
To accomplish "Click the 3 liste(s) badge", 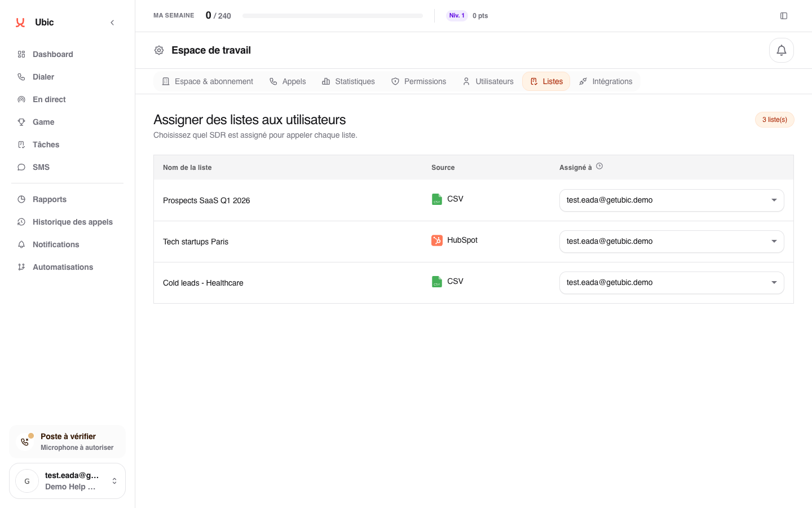I will [x=775, y=120].
